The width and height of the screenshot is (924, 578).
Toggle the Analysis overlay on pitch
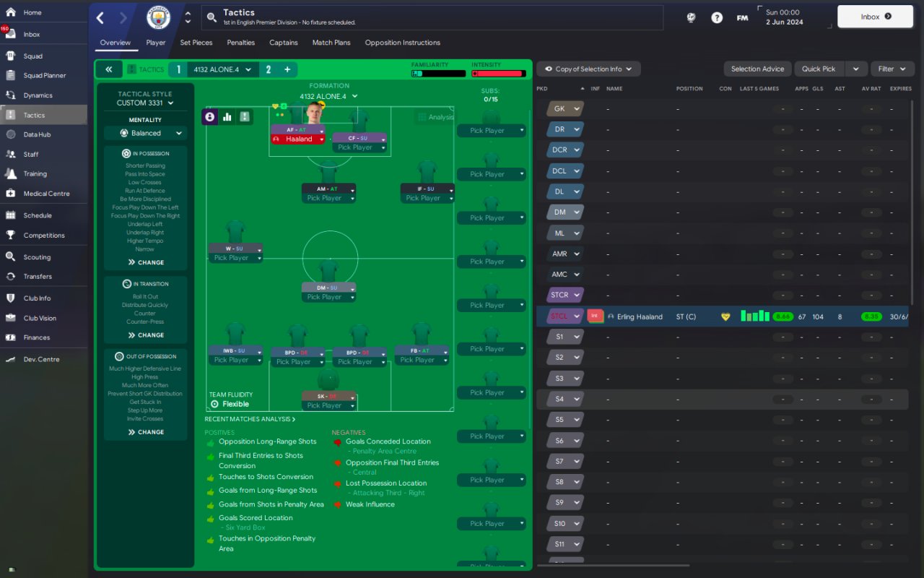click(x=435, y=117)
